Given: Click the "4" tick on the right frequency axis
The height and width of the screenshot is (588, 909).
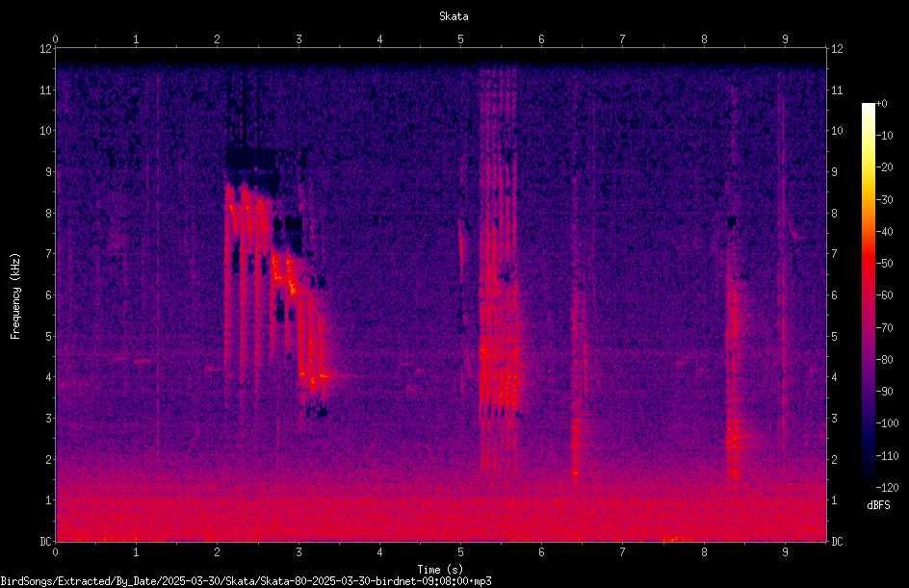Looking at the screenshot, I should pos(834,377).
